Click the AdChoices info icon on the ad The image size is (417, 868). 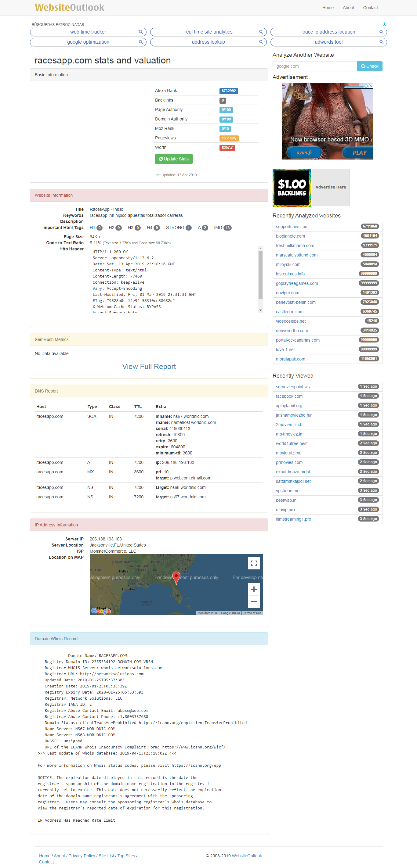pos(366,86)
